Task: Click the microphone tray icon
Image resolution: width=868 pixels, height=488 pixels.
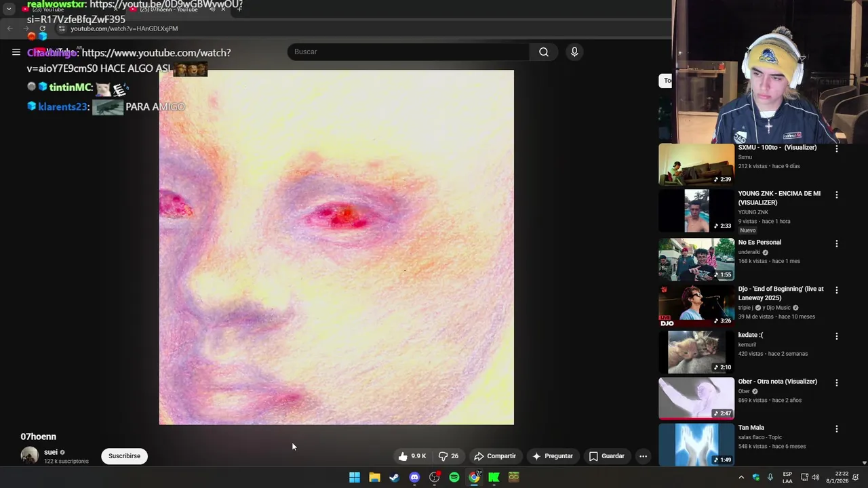Action: (x=770, y=477)
